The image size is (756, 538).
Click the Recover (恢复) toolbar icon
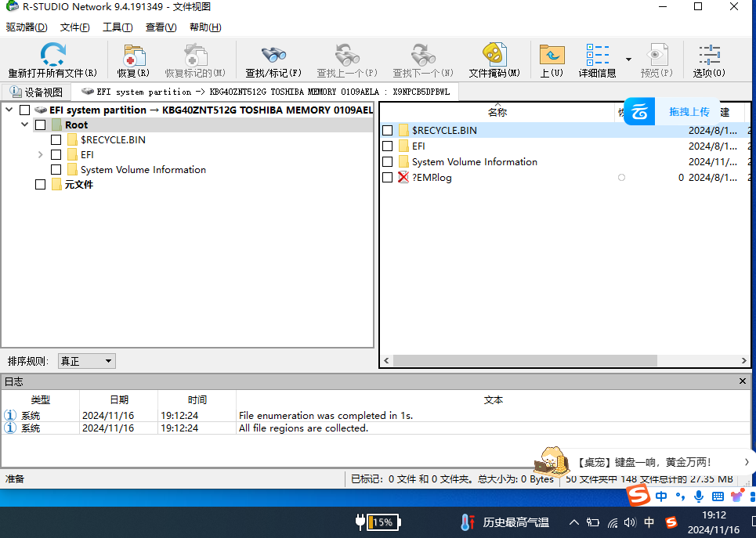(133, 55)
